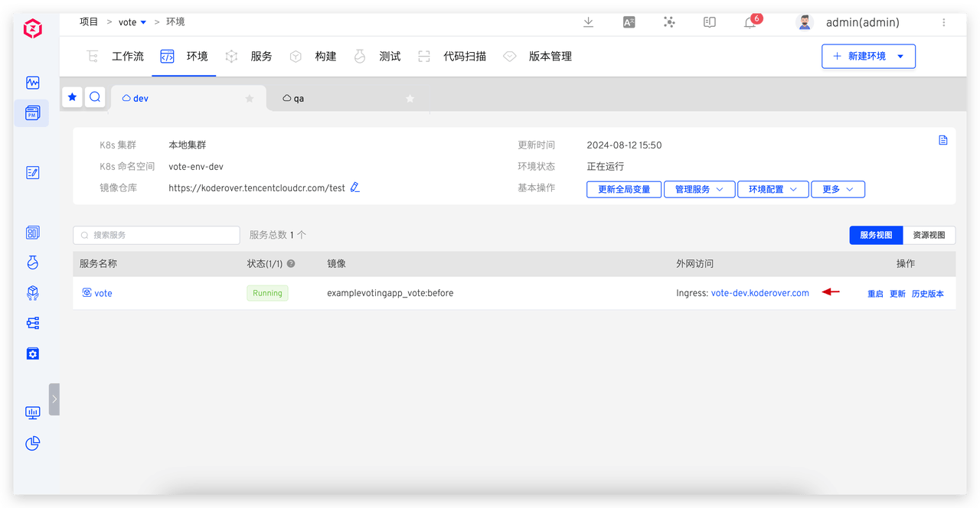Expand the 管理服务 dropdown

coord(699,189)
